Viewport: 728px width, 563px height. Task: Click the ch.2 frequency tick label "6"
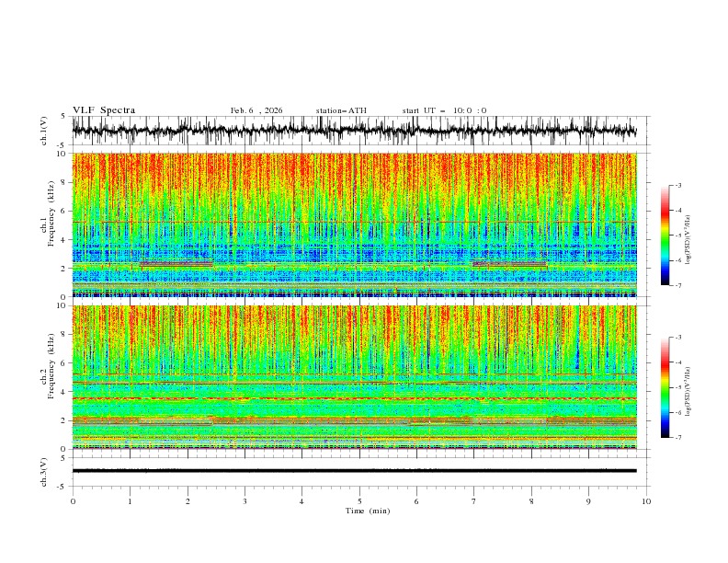(64, 363)
